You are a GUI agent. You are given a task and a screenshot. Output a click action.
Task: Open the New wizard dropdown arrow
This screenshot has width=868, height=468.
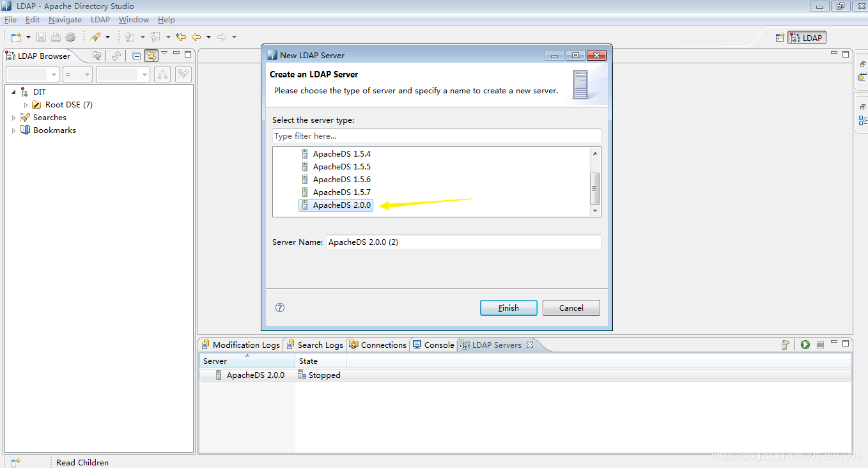(x=27, y=37)
